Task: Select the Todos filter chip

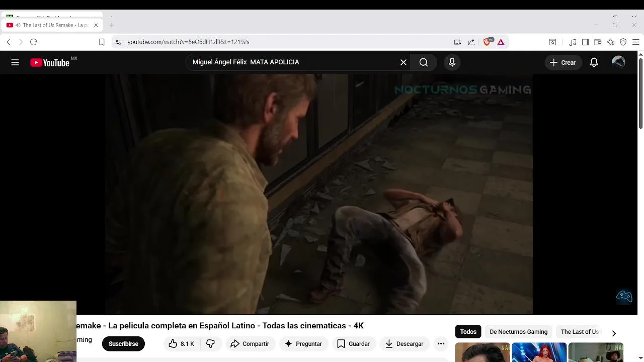Action: pyautogui.click(x=468, y=332)
